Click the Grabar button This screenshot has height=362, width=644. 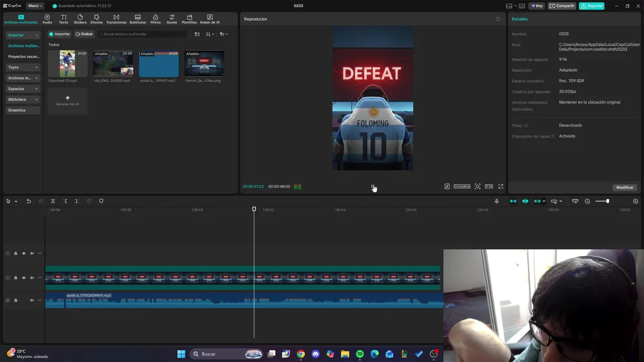coord(84,34)
